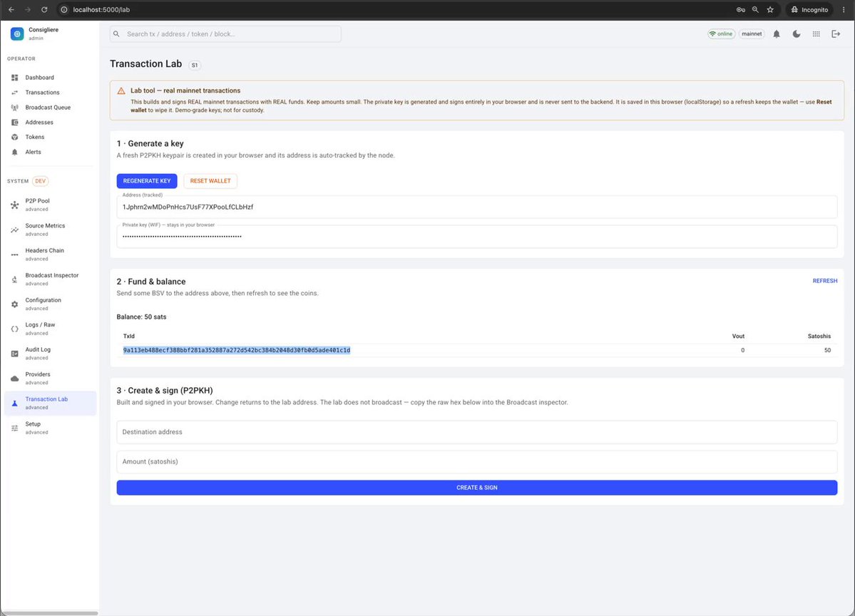Click the horizontal scrollbar under sidebar
This screenshot has width=855, height=616.
coord(49,613)
